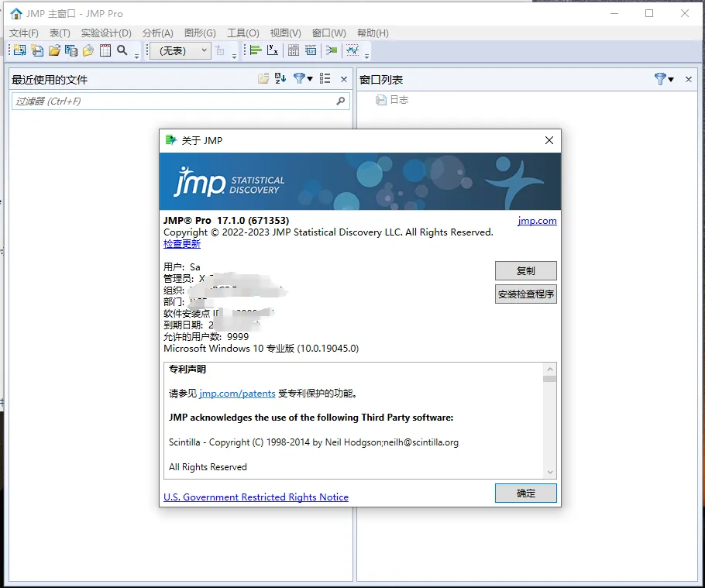Close the 关于 JMP dialog
Viewport: 705px width, 588px height.
(x=549, y=140)
